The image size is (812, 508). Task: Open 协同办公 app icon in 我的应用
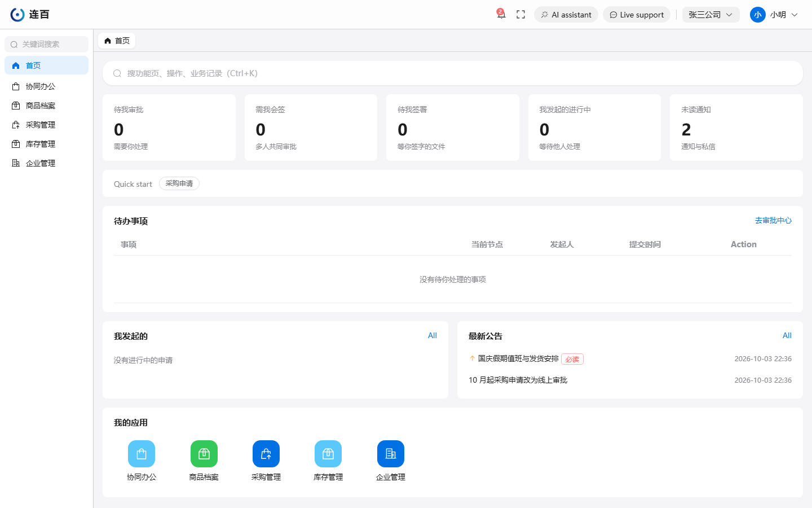(x=142, y=454)
